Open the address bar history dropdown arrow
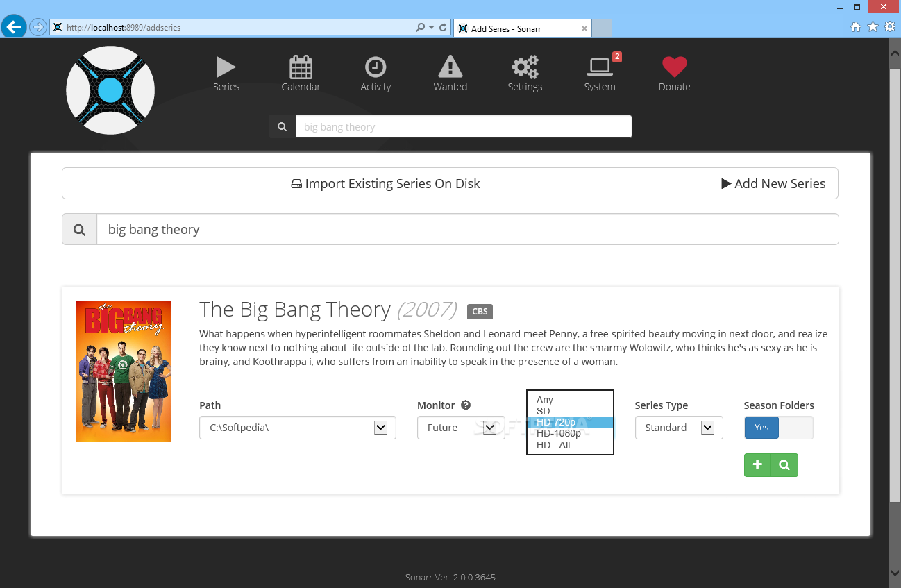901x588 pixels. 431,28
